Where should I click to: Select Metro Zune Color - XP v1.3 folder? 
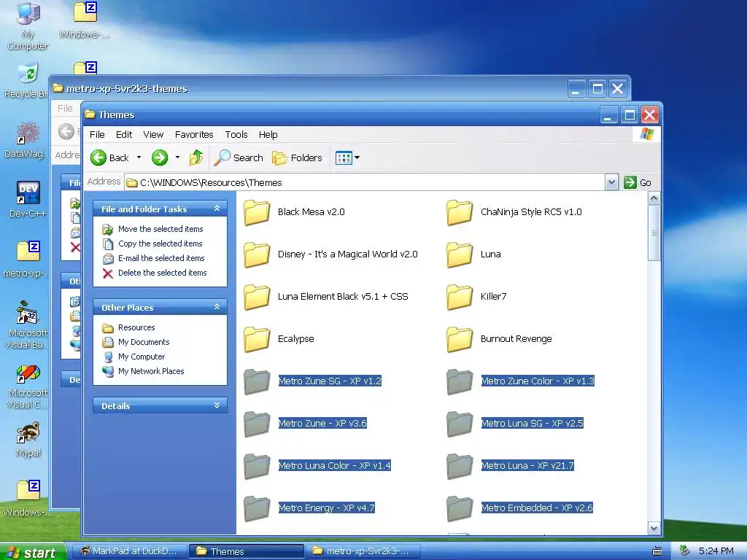[520, 381]
